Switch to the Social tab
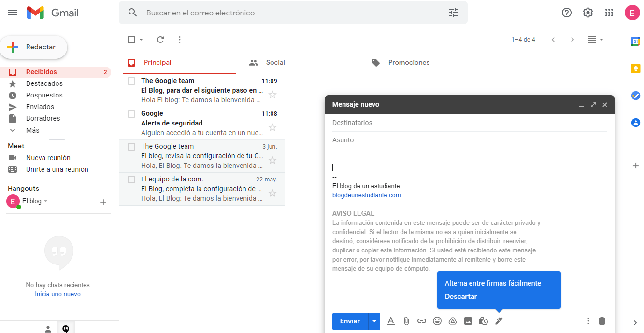Image resolution: width=644 pixels, height=333 pixels. point(275,62)
